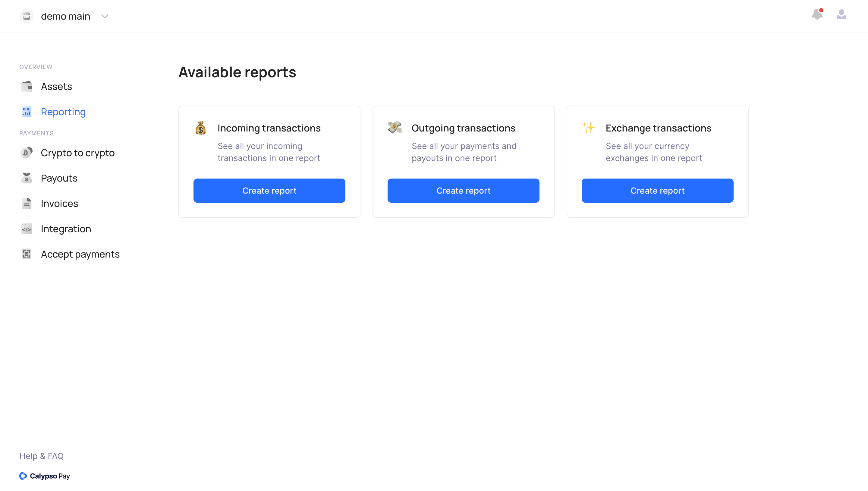The image size is (868, 491).
Task: Create an Exchange transactions report
Action: 657,191
